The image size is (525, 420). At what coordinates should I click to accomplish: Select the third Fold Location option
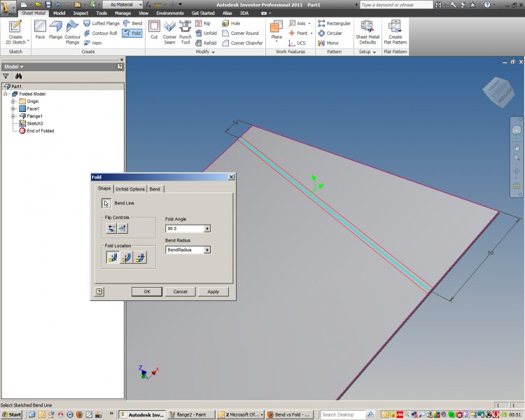(x=140, y=258)
